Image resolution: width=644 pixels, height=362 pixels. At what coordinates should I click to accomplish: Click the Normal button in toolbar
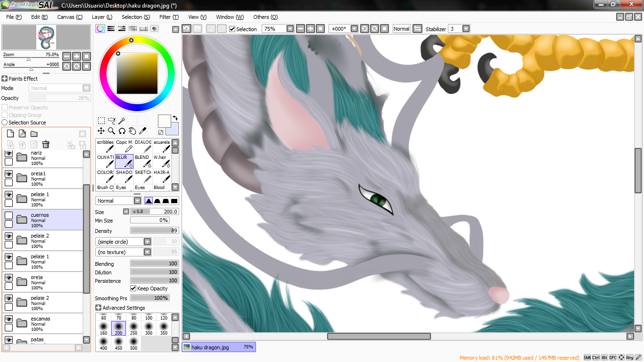(402, 29)
